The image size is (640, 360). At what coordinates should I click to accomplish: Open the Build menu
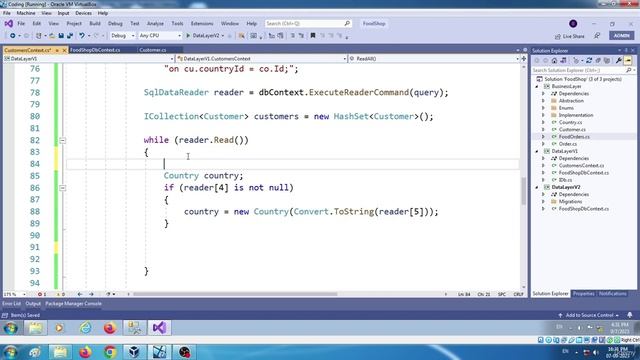[95, 24]
